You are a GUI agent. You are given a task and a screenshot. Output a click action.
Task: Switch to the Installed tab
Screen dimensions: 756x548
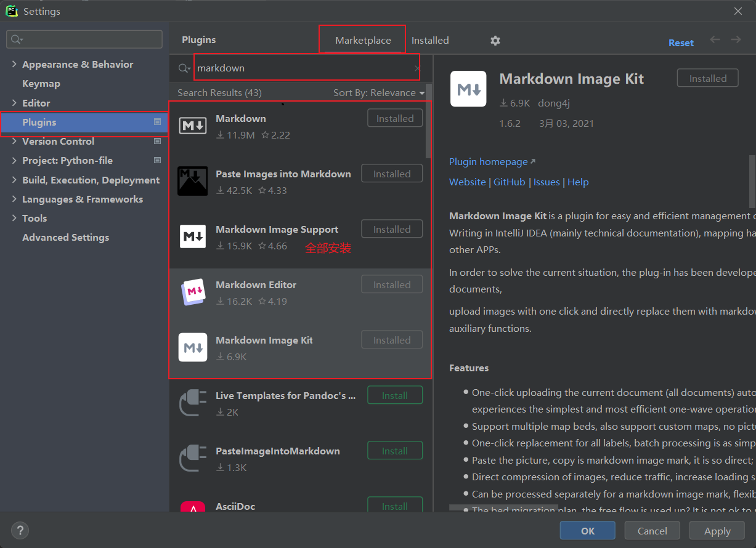[x=430, y=41]
